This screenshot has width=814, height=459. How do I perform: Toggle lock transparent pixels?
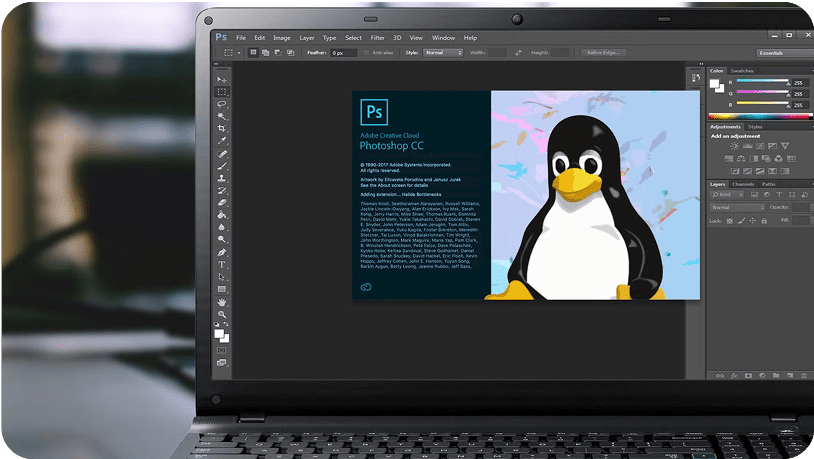tap(729, 221)
